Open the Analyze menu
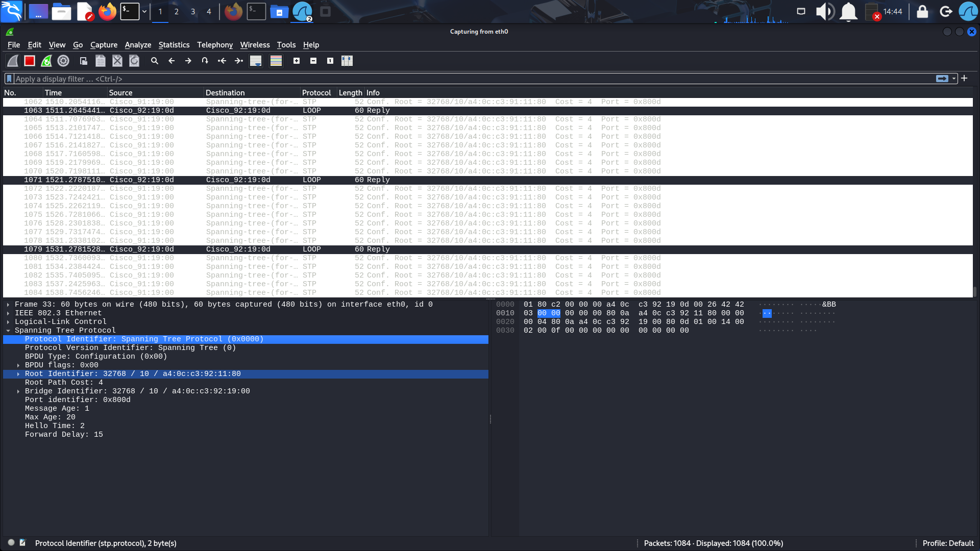 point(138,45)
